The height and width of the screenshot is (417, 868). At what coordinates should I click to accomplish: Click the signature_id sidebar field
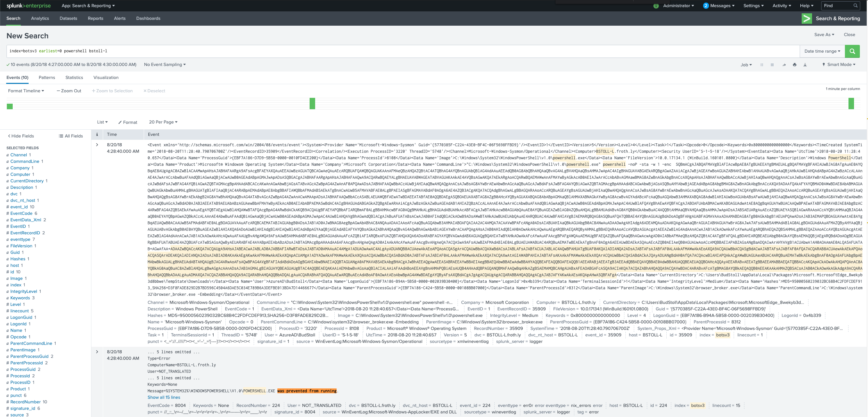[22, 409]
